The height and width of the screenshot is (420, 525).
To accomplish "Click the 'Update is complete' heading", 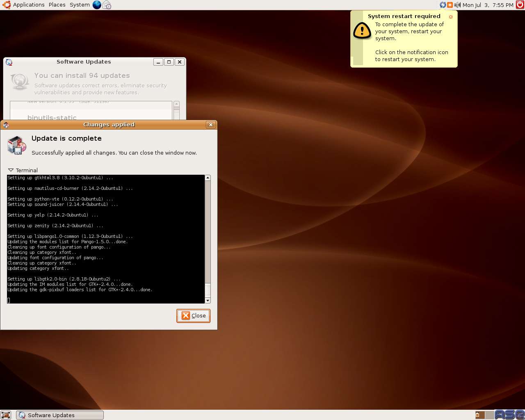I will tap(66, 138).
